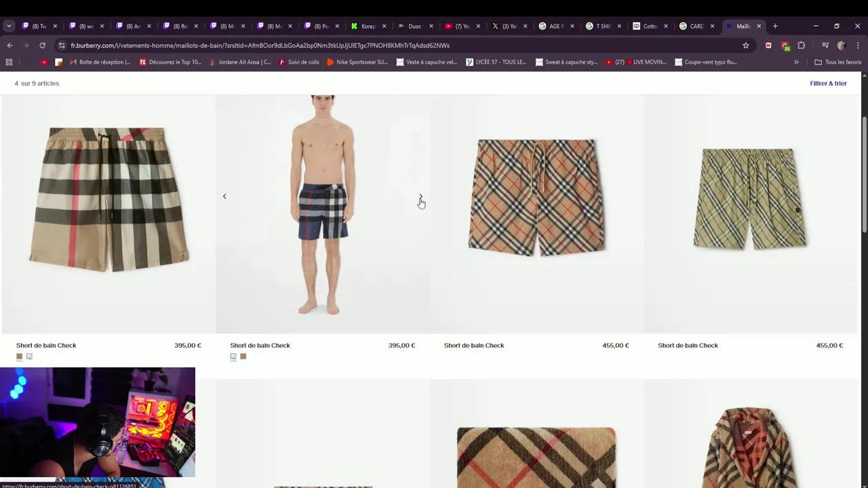The width and height of the screenshot is (868, 488).
Task: Close the T SHIF tab
Action: tap(618, 26)
